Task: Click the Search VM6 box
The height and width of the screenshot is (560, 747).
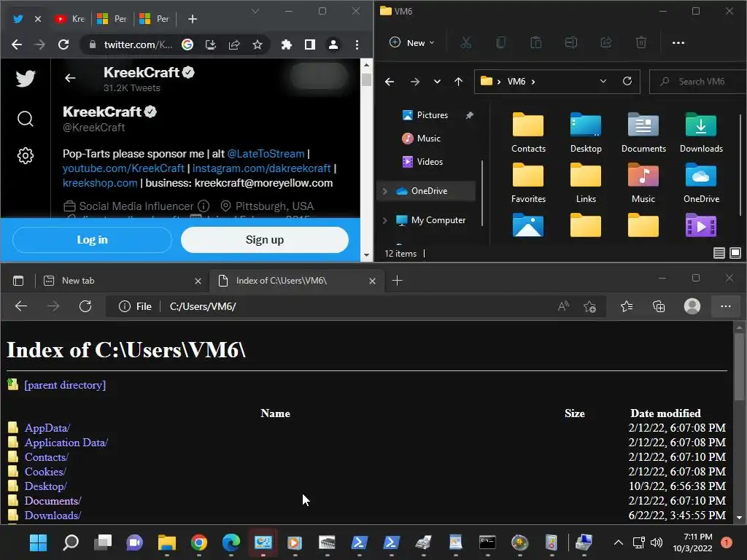Action: (697, 82)
